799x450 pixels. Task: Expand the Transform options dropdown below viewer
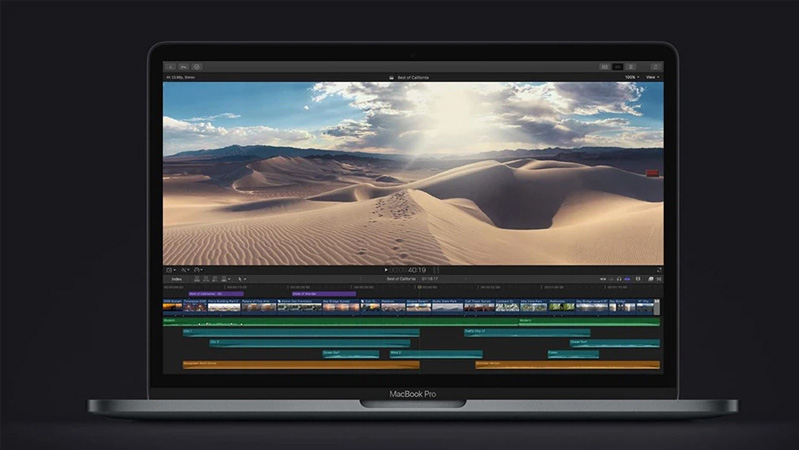pyautogui.click(x=171, y=270)
